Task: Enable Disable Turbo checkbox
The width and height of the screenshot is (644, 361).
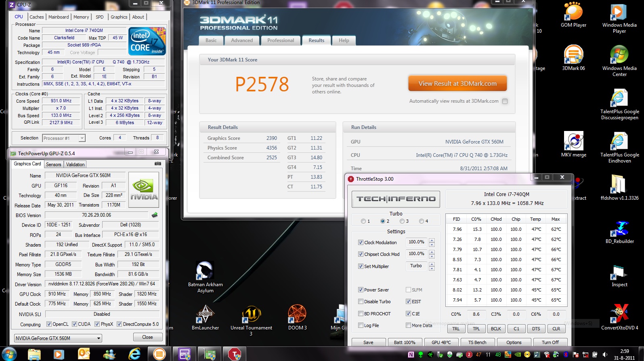Action: (361, 302)
